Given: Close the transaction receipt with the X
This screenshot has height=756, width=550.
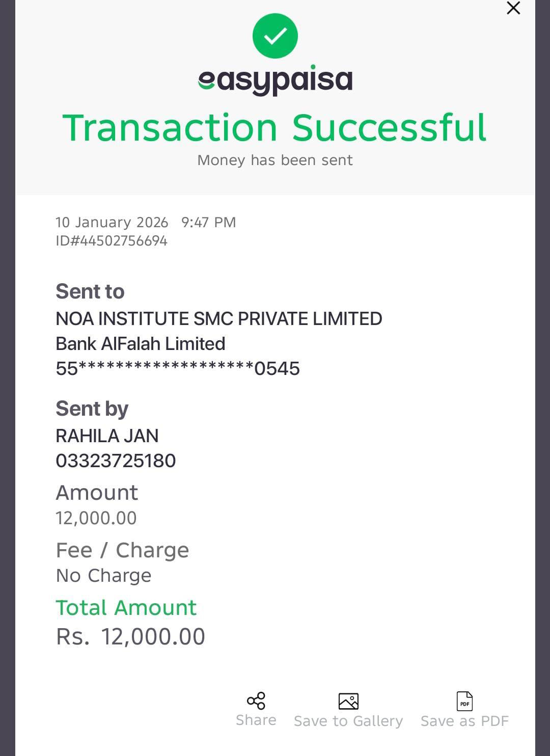Looking at the screenshot, I should click(x=513, y=8).
